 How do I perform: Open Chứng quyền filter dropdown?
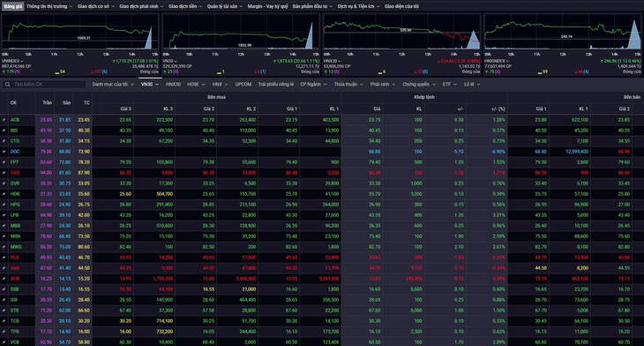419,84
